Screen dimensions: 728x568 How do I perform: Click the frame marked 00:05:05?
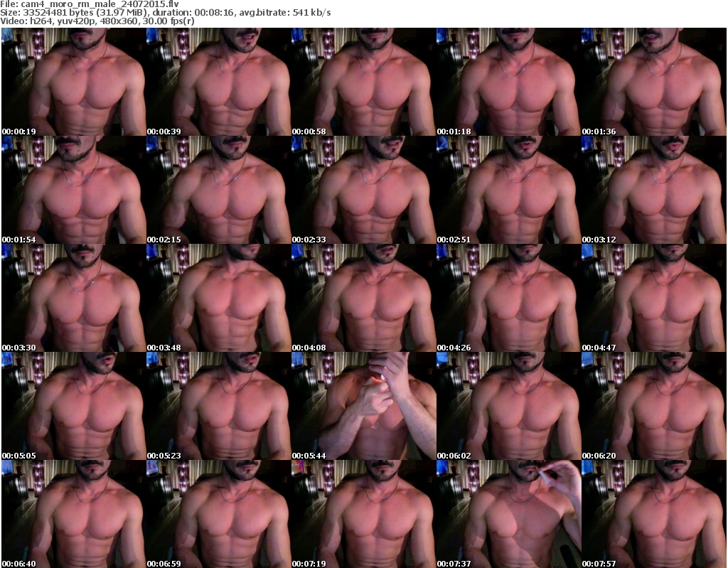[x=73, y=406]
